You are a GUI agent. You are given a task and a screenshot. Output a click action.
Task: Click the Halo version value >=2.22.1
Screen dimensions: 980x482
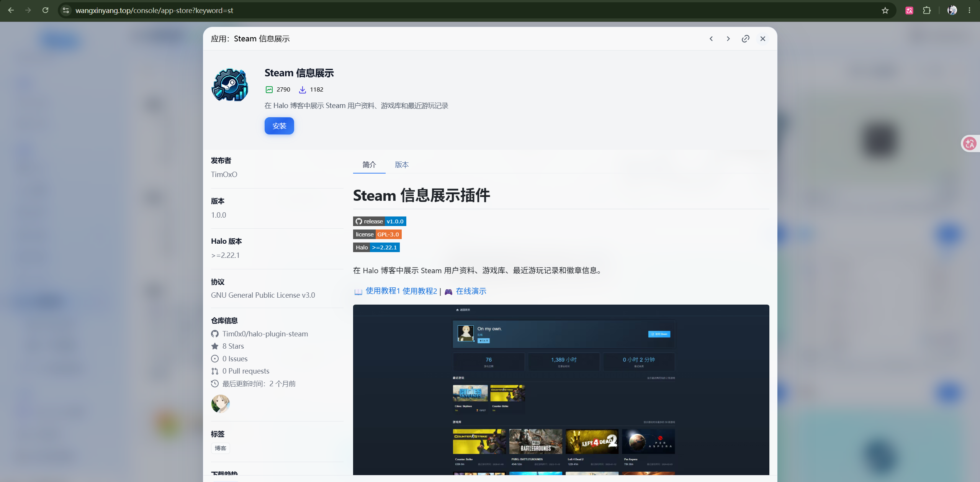(226, 255)
